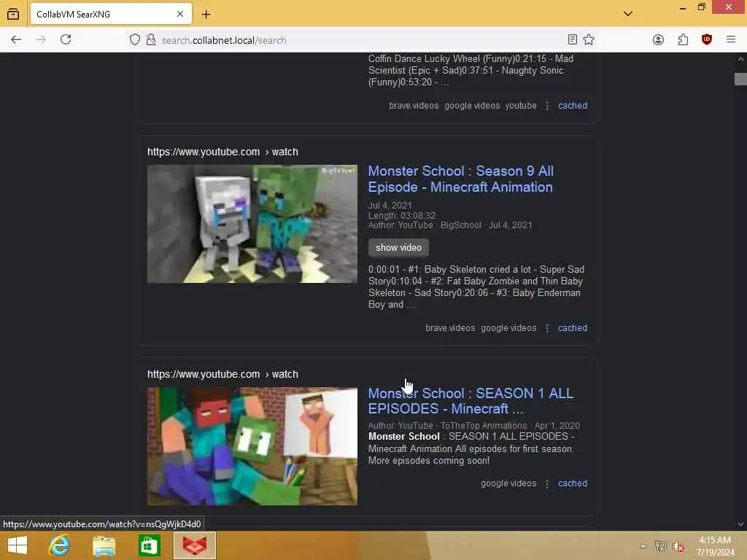Viewport: 747px width, 560px height.
Task: Open the application hamburger menu
Action: pyautogui.click(x=731, y=39)
